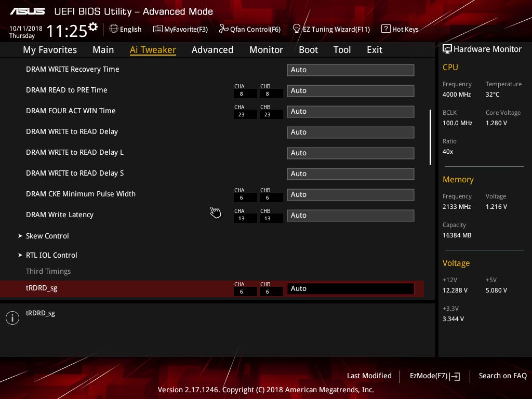Image resolution: width=532 pixels, height=399 pixels.
Task: Select the DRAM Write Latency label
Action: 60,215
